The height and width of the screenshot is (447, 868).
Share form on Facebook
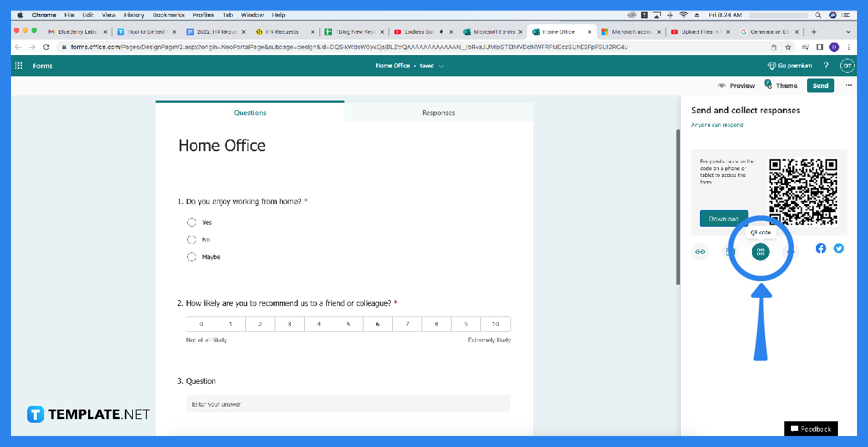point(820,248)
